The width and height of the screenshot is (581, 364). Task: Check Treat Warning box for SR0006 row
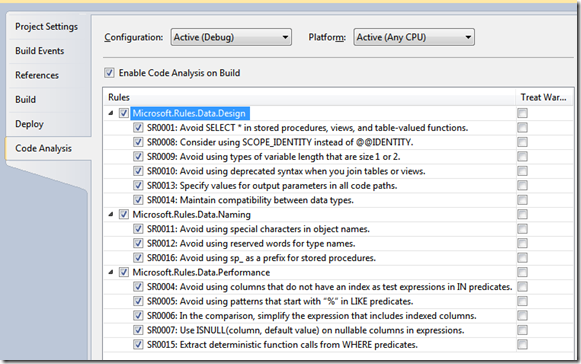[x=522, y=315]
